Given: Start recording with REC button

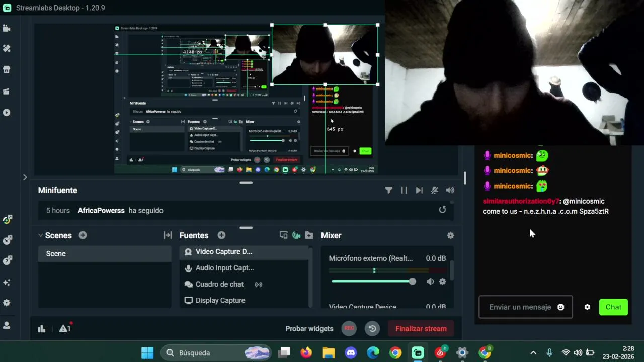Looking at the screenshot, I should pos(349,328).
